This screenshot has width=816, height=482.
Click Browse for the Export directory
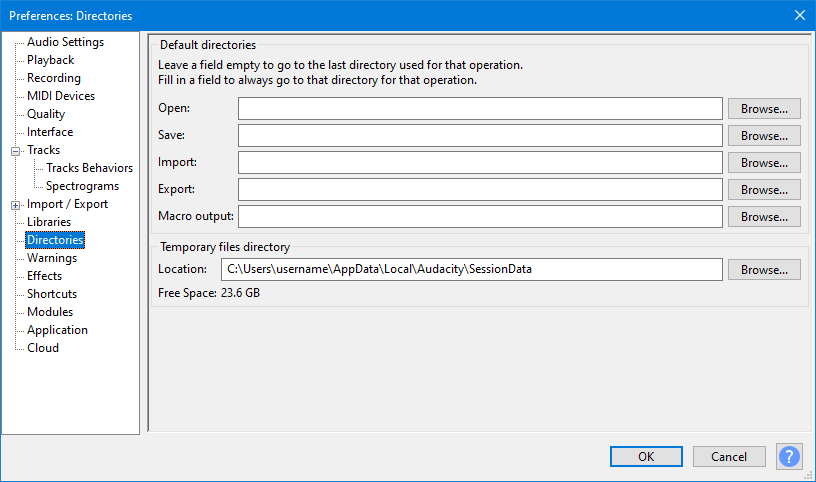[764, 190]
